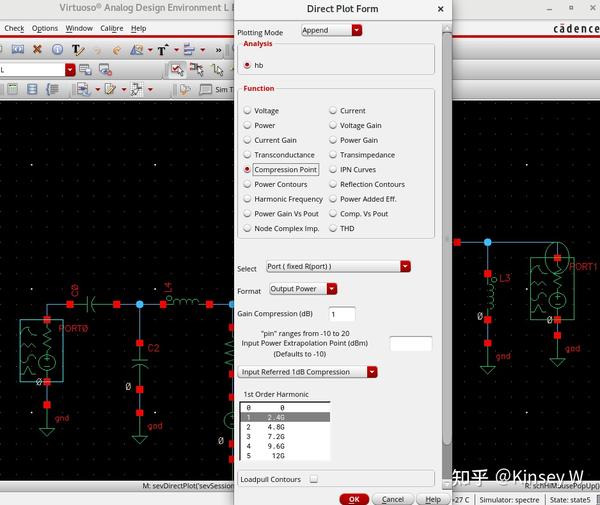Open the Window menu
Viewport: 600px width, 505px height.
(x=79, y=28)
